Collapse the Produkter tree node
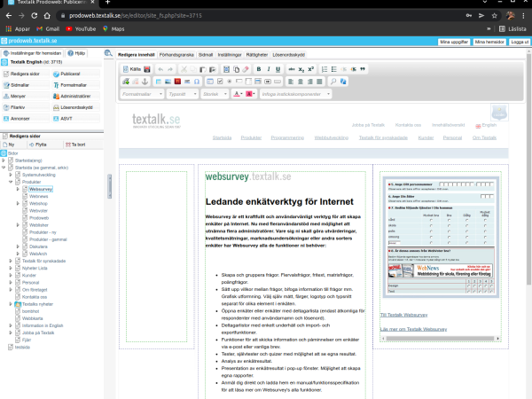Image resolution: width=532 pixels, height=399 pixels. pyautogui.click(x=11, y=182)
